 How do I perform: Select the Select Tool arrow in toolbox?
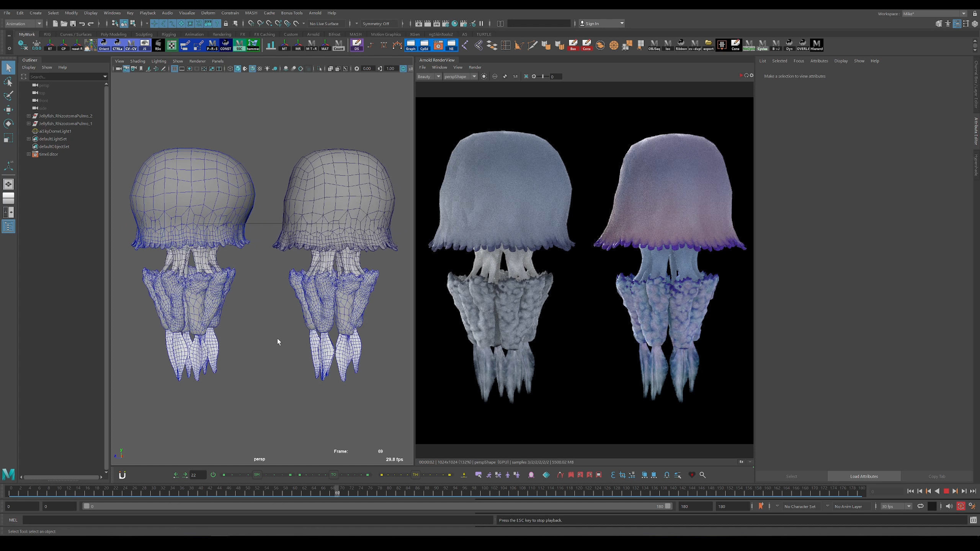8,68
